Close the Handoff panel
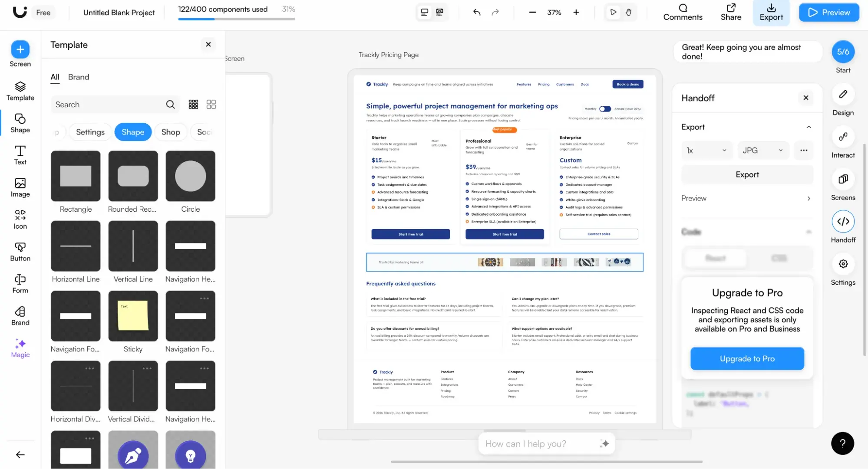 coord(806,98)
